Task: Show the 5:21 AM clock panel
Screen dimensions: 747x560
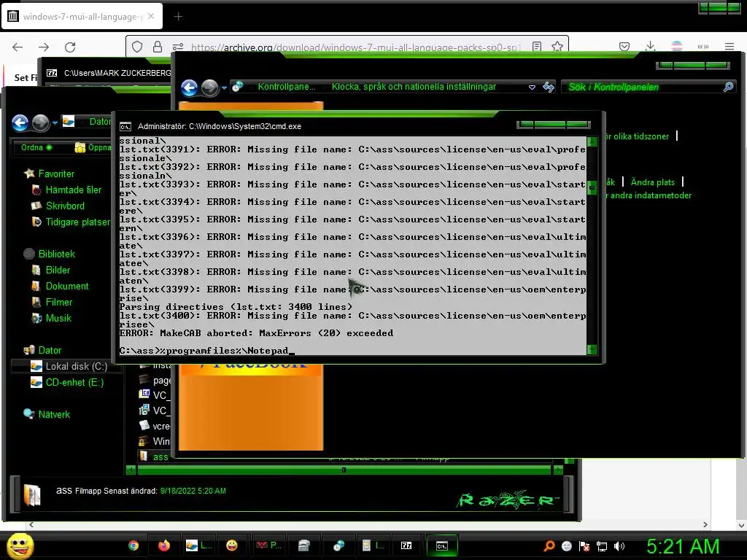Action: pos(682,546)
